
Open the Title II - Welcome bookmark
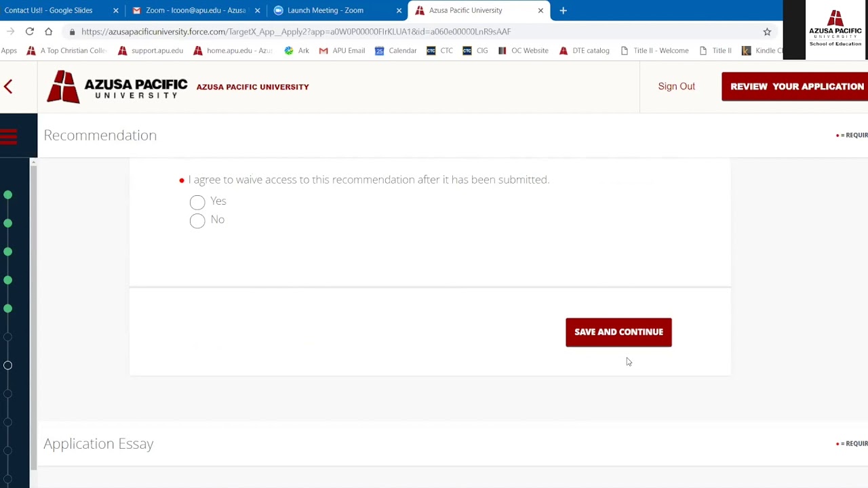click(x=654, y=50)
